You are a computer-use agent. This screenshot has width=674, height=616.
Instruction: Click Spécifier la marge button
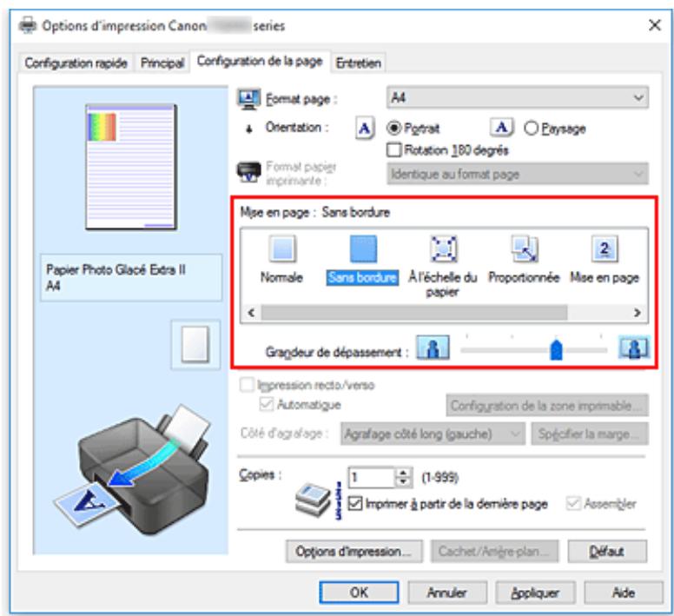pyautogui.click(x=590, y=434)
